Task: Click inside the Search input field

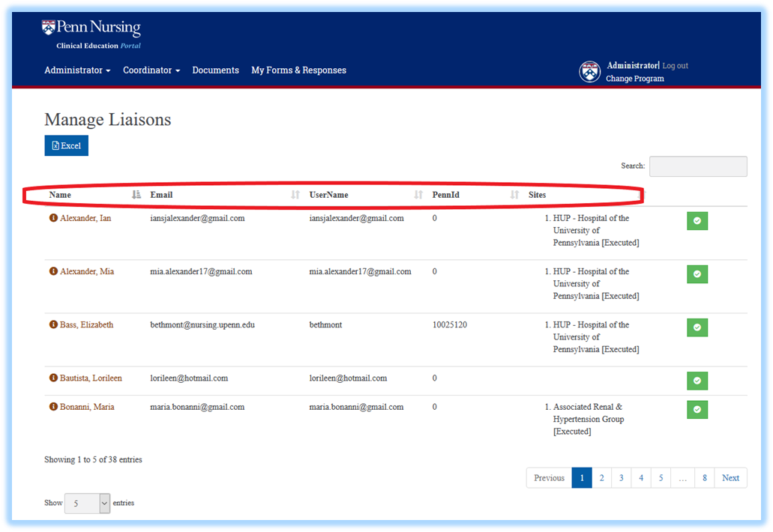Action: [x=697, y=166]
